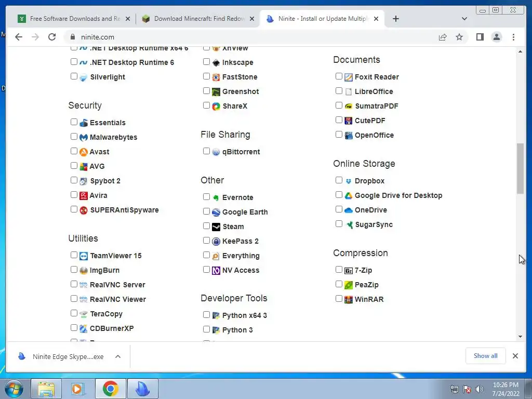532x399 pixels.
Task: Open Windows Explorer from taskbar
Action: [x=46, y=389]
